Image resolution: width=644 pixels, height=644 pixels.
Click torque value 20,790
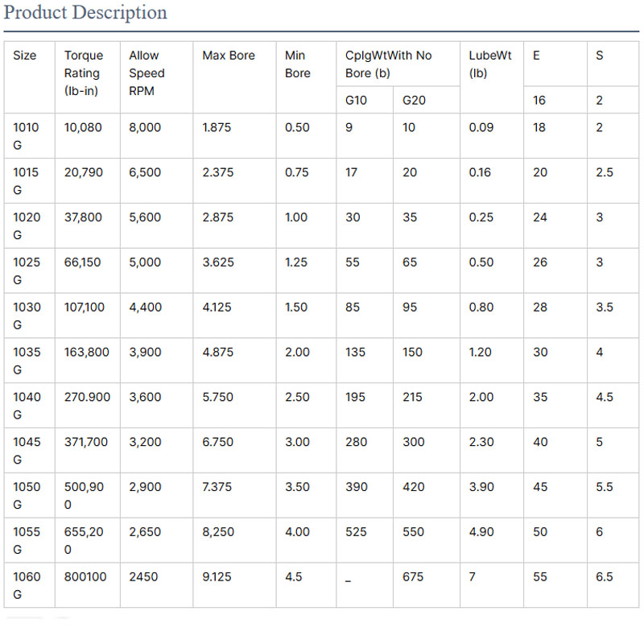tap(84, 172)
